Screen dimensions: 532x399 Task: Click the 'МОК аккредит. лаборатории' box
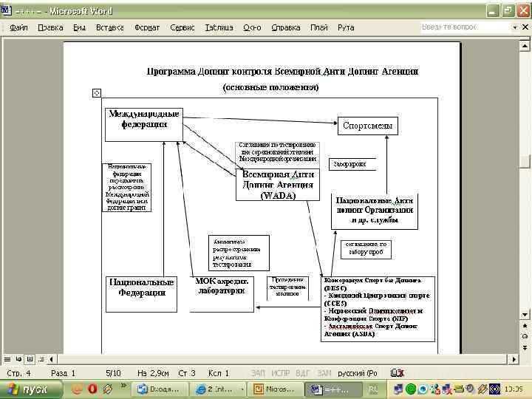pos(222,294)
